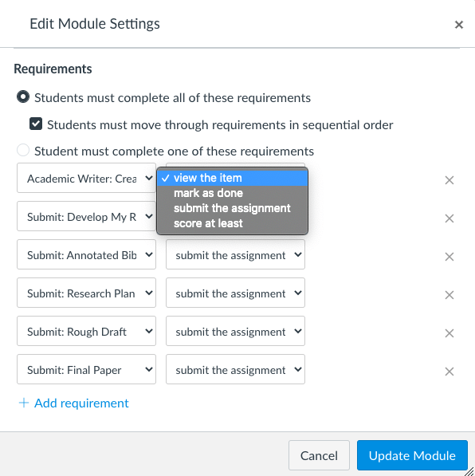Expand the Submit: Final Paper item dropdown
475x476 pixels.
point(87,369)
